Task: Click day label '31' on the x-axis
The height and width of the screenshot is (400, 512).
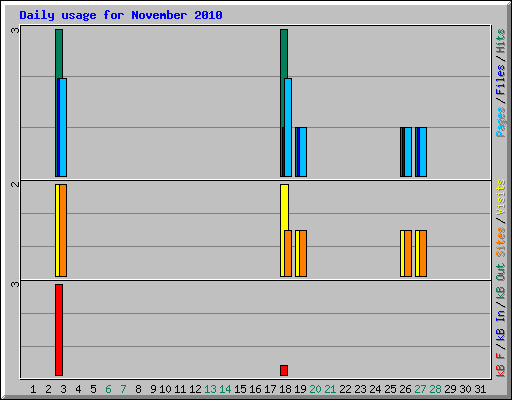Action: coord(480,389)
